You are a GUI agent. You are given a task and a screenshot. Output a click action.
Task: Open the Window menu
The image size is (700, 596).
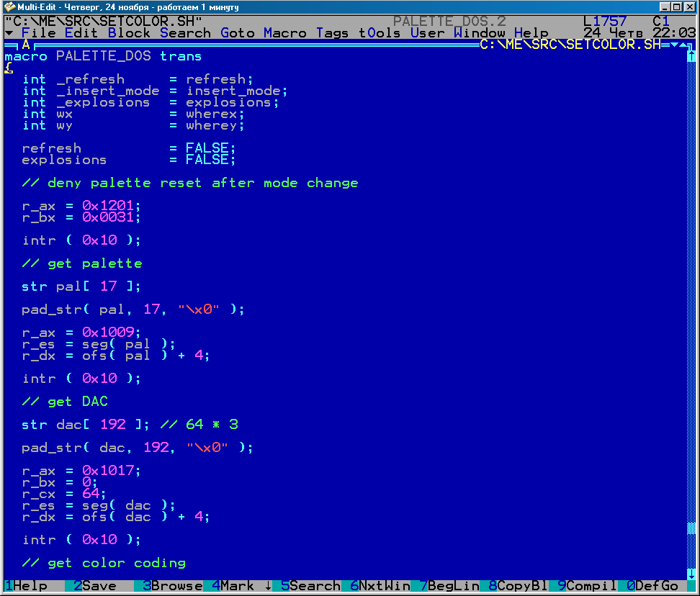[x=479, y=33]
